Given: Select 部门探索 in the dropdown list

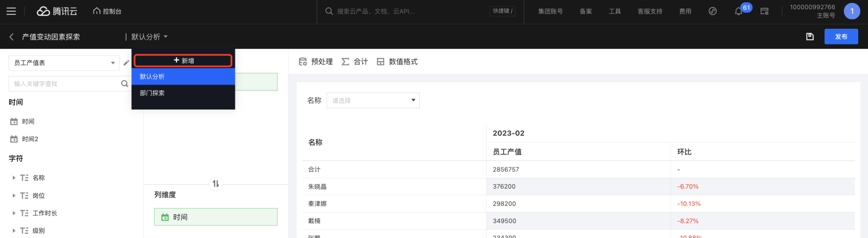Looking at the screenshot, I should click(183, 93).
